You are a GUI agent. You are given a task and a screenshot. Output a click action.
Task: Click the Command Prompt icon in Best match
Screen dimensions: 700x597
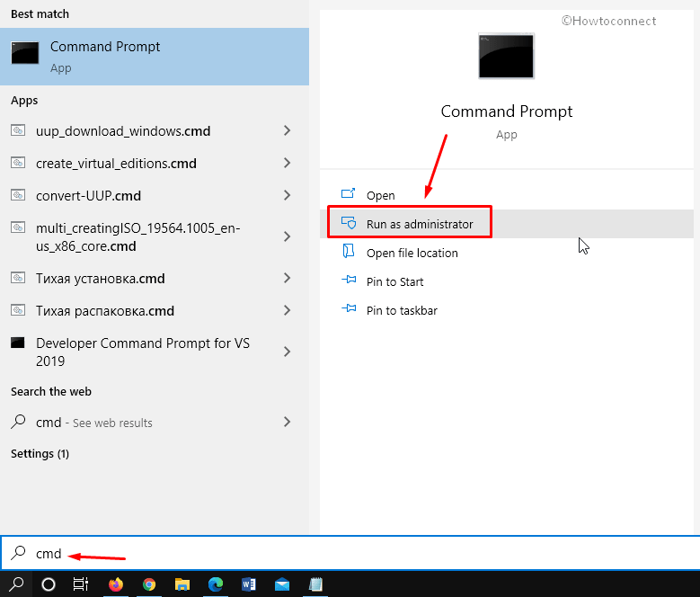pos(25,53)
